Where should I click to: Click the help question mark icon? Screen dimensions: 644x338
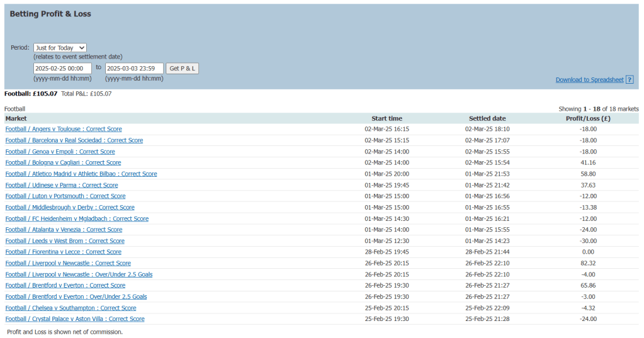630,80
